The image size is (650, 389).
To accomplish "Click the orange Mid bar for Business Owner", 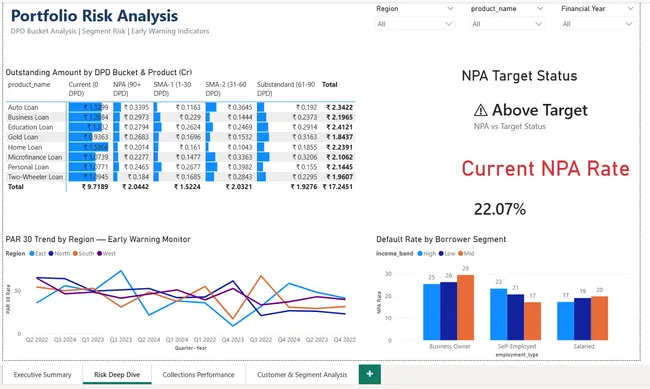I will [466, 307].
